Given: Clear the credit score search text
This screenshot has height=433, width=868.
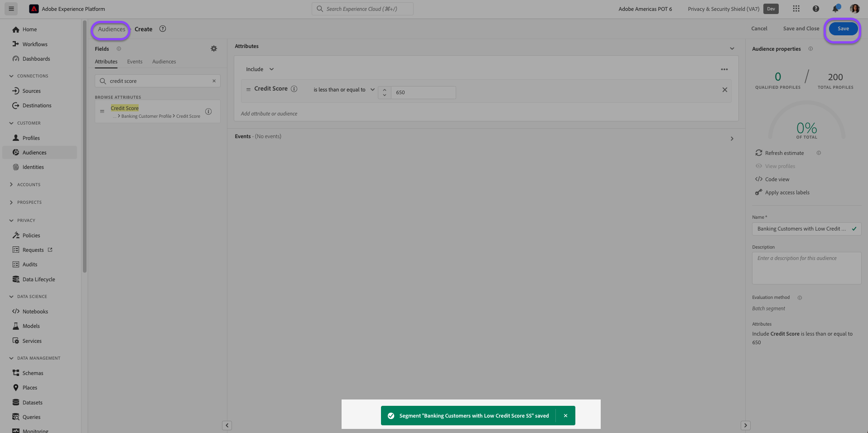Looking at the screenshot, I should [x=214, y=81].
